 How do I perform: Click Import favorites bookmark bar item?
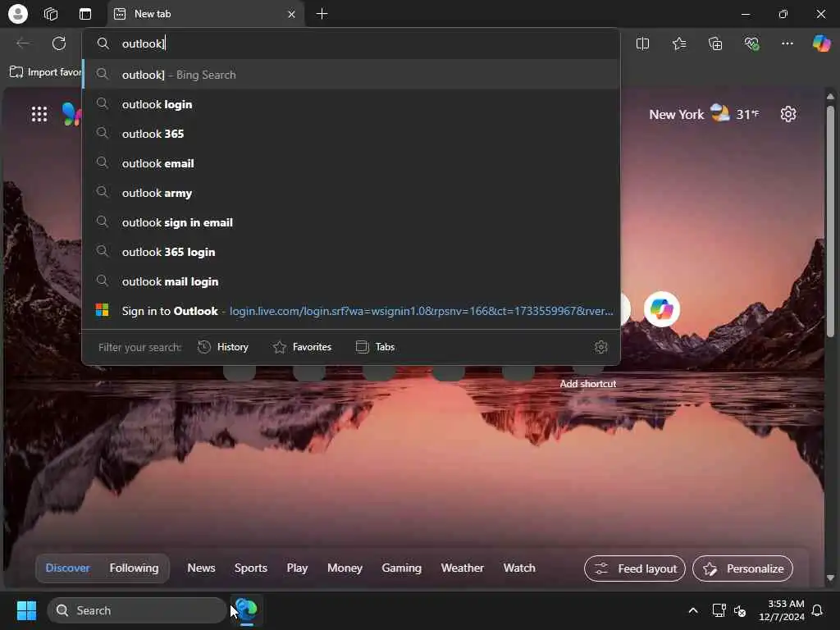[x=46, y=72]
